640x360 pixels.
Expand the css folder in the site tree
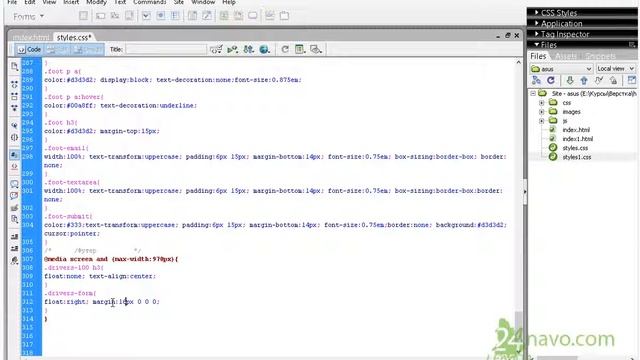point(541,102)
